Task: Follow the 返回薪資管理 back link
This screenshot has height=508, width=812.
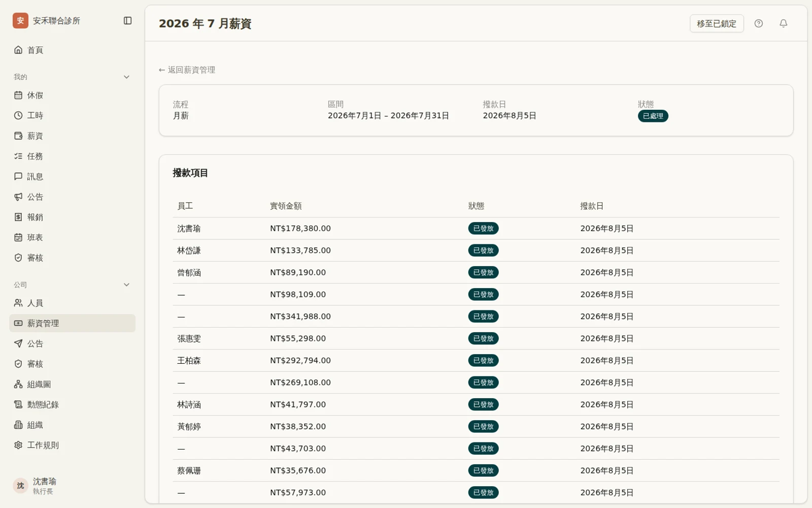Action: click(187, 70)
